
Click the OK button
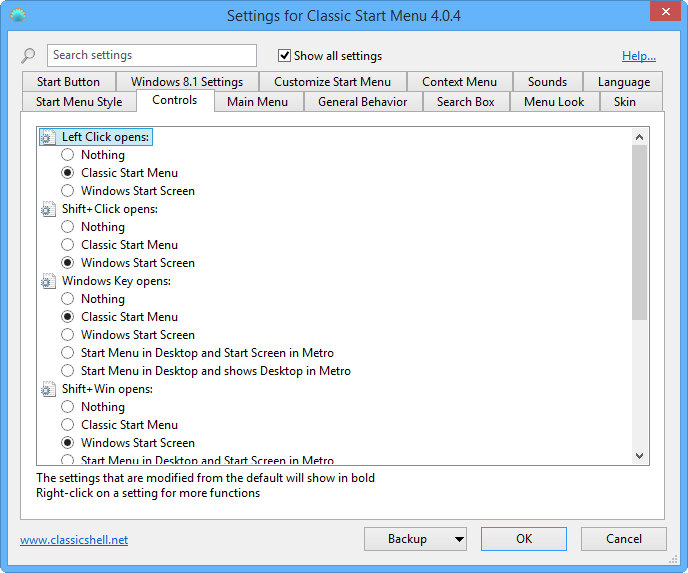click(x=524, y=539)
